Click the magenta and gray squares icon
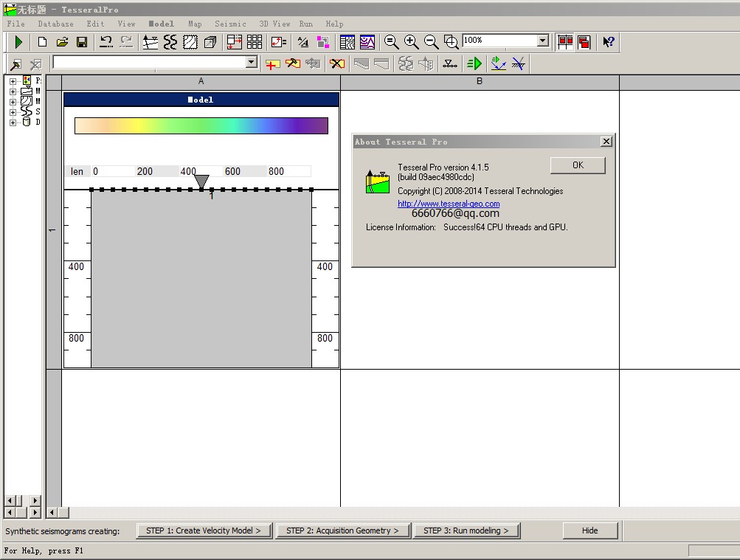Screen dimensions: 740x560 (x=323, y=43)
